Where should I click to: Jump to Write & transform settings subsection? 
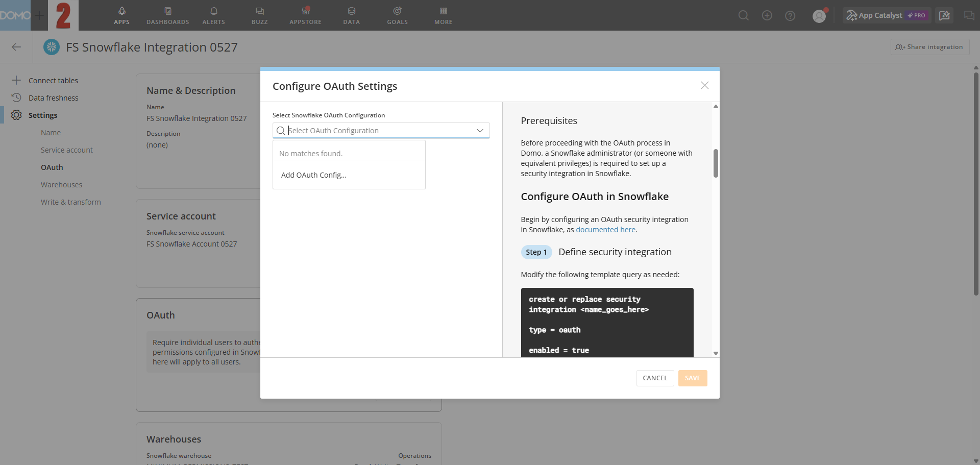[x=71, y=202]
